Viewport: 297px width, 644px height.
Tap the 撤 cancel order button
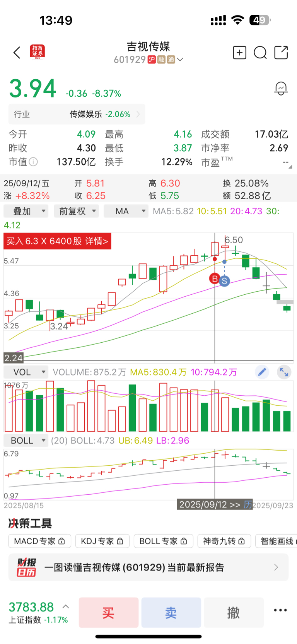234,612
